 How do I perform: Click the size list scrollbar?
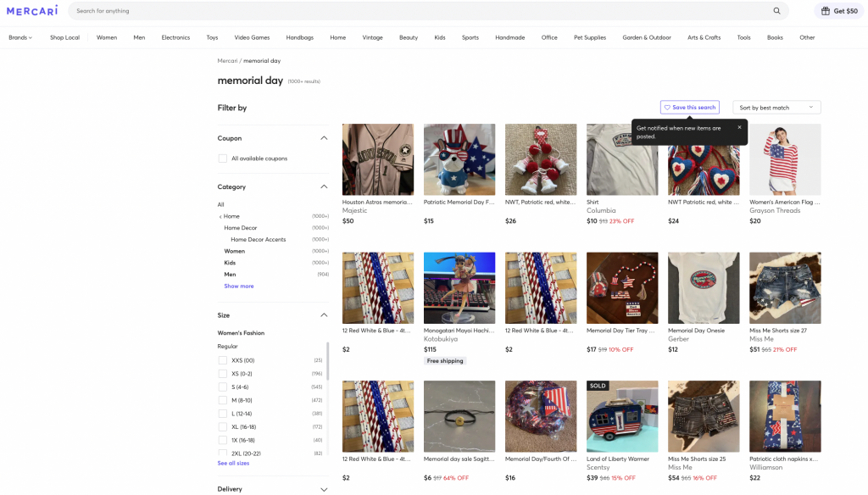327,361
